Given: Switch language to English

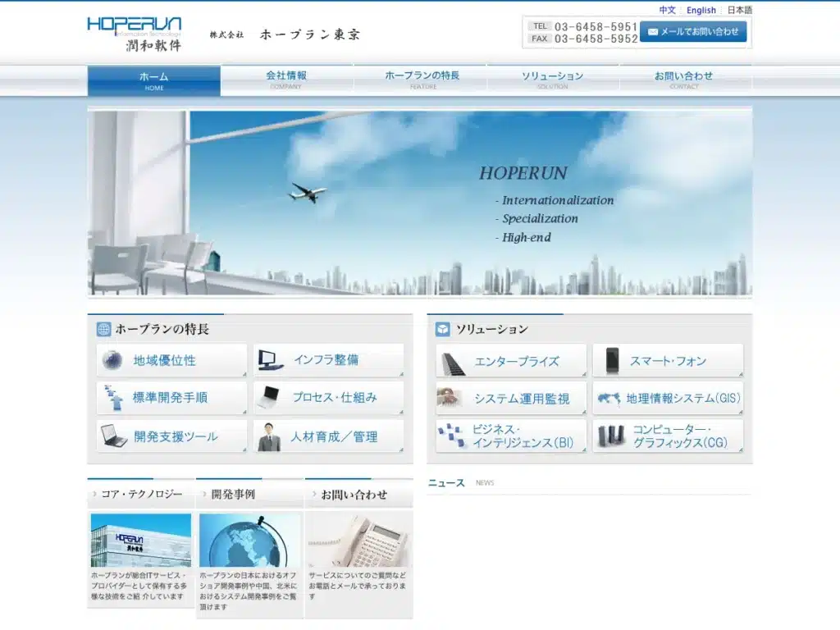Looking at the screenshot, I should tap(701, 10).
